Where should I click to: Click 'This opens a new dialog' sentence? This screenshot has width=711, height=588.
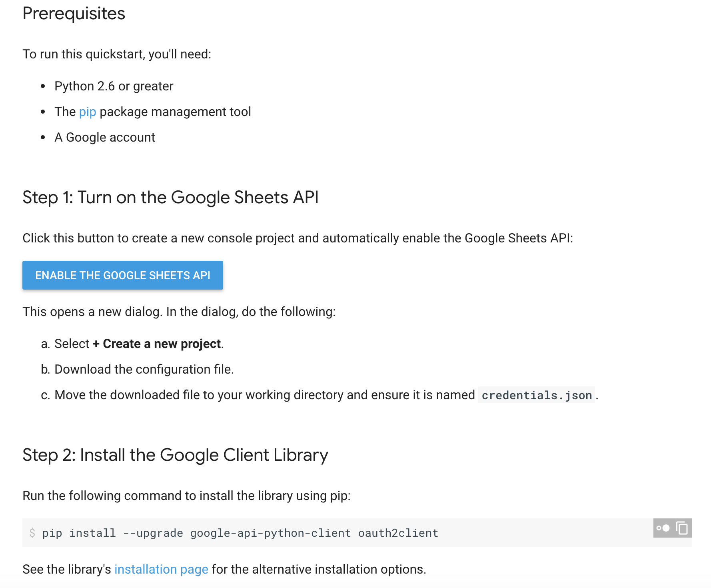point(179,312)
